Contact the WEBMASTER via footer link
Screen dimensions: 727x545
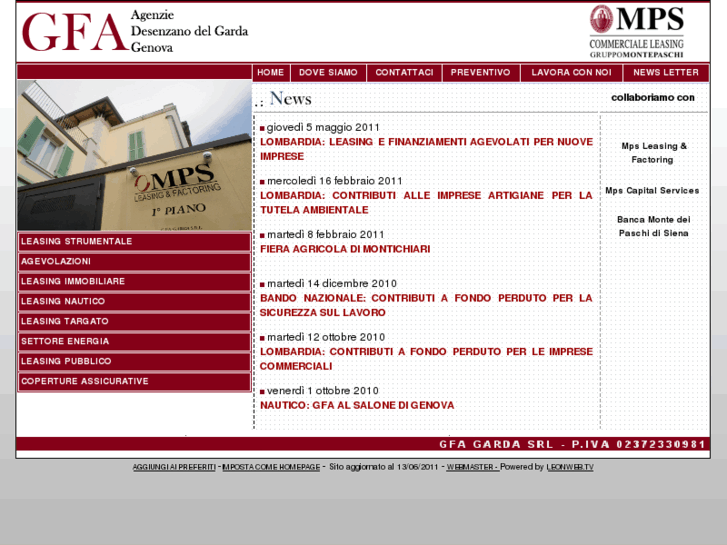click(472, 467)
